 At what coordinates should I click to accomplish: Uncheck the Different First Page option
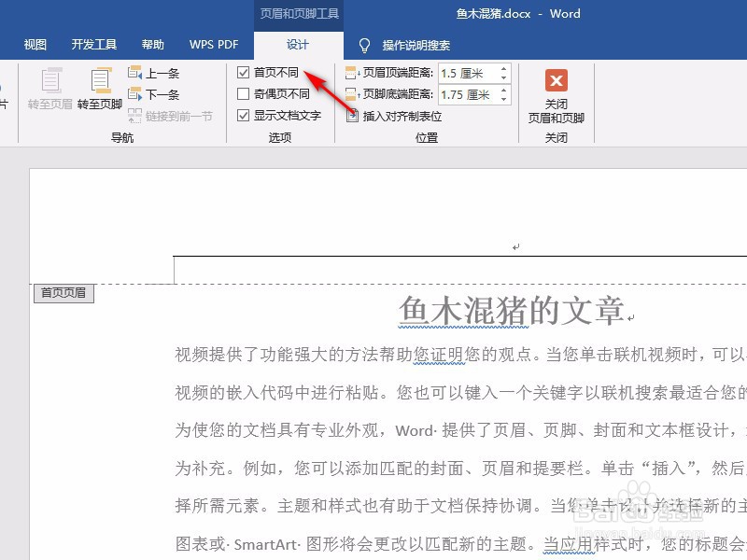[x=242, y=72]
